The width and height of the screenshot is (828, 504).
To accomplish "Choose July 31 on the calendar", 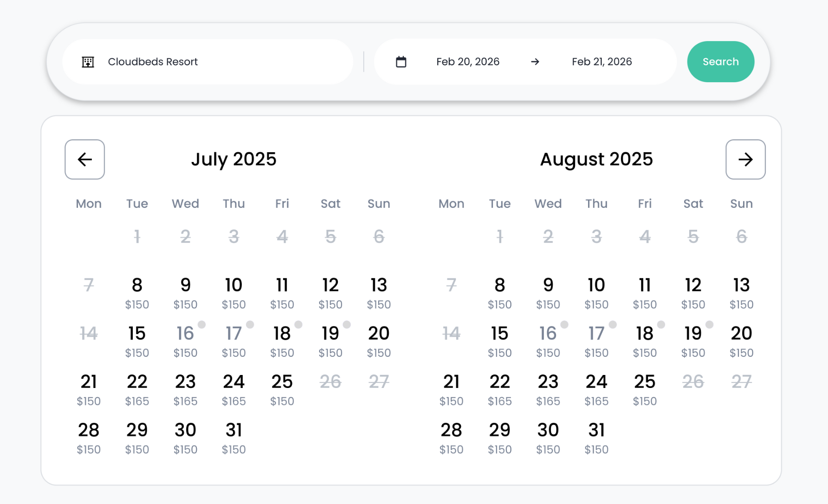I will (x=233, y=437).
